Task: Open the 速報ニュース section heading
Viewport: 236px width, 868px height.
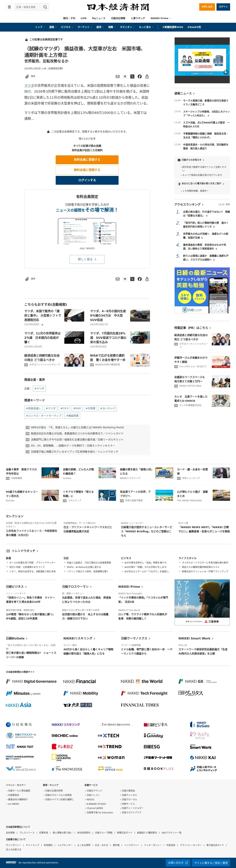Action: [184, 93]
